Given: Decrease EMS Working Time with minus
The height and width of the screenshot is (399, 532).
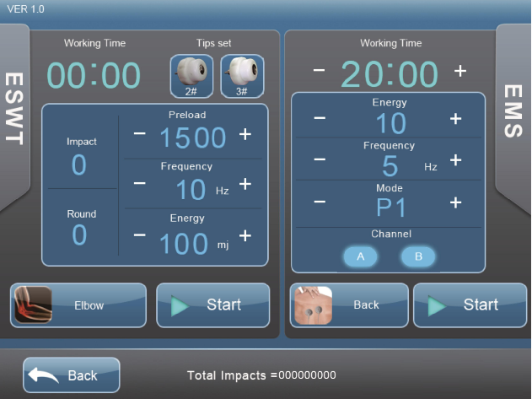Looking at the screenshot, I should coord(319,71).
